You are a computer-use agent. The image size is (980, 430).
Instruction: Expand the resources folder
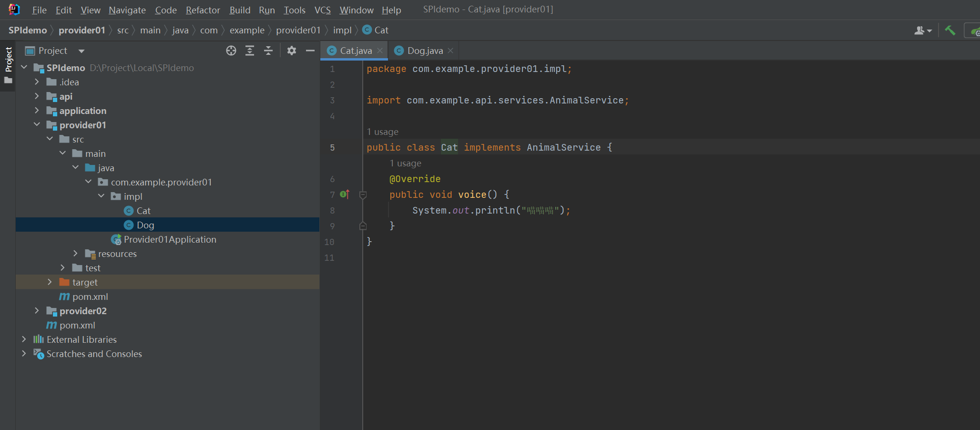(76, 254)
